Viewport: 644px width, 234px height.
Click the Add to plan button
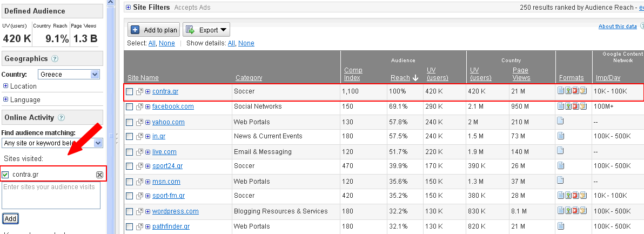(x=153, y=30)
